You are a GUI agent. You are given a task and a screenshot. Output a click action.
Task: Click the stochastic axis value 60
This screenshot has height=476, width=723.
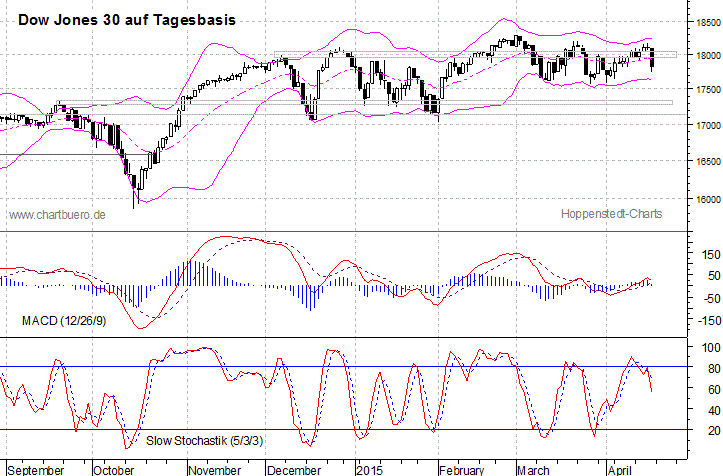click(x=714, y=390)
